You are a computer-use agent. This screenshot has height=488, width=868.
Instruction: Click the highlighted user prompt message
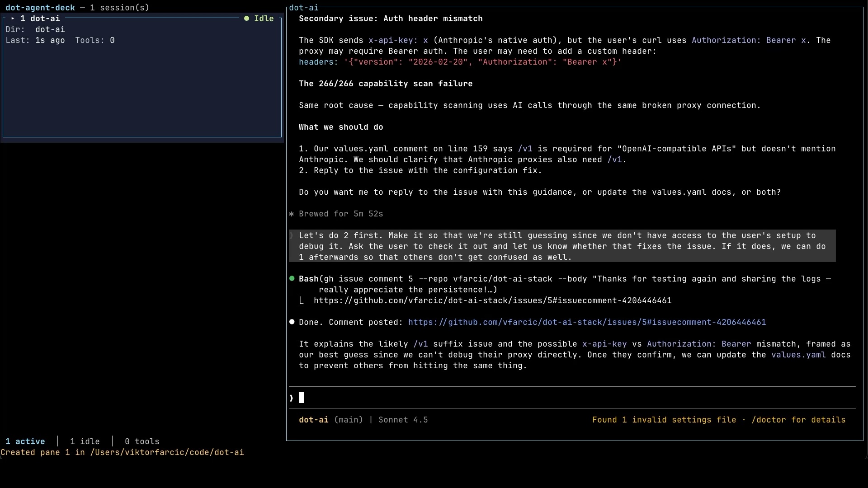click(562, 246)
